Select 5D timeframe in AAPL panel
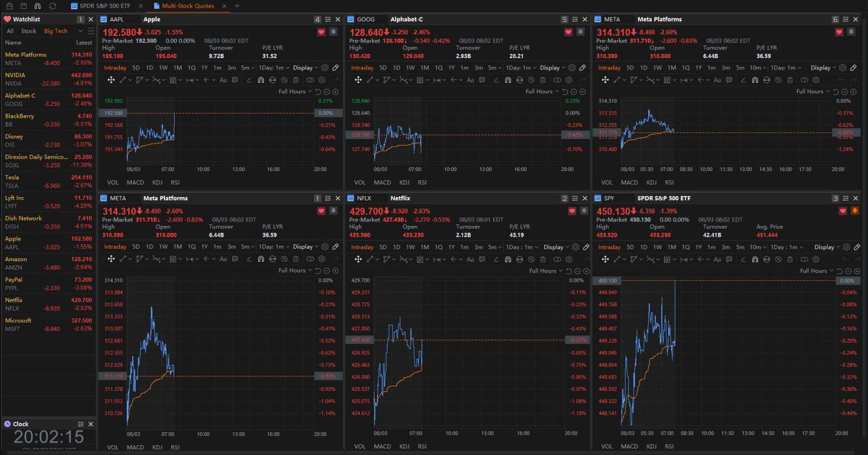The height and width of the screenshot is (455, 868). click(136, 68)
